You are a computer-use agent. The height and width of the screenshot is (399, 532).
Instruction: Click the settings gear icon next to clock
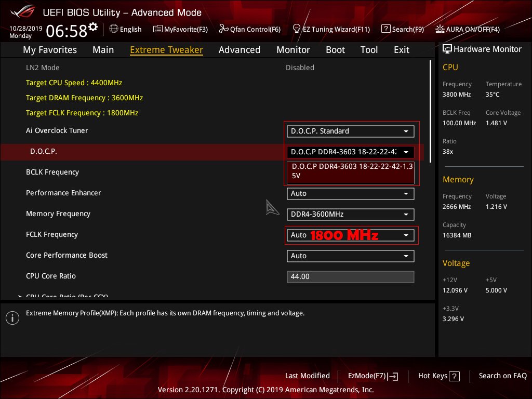pos(93,26)
